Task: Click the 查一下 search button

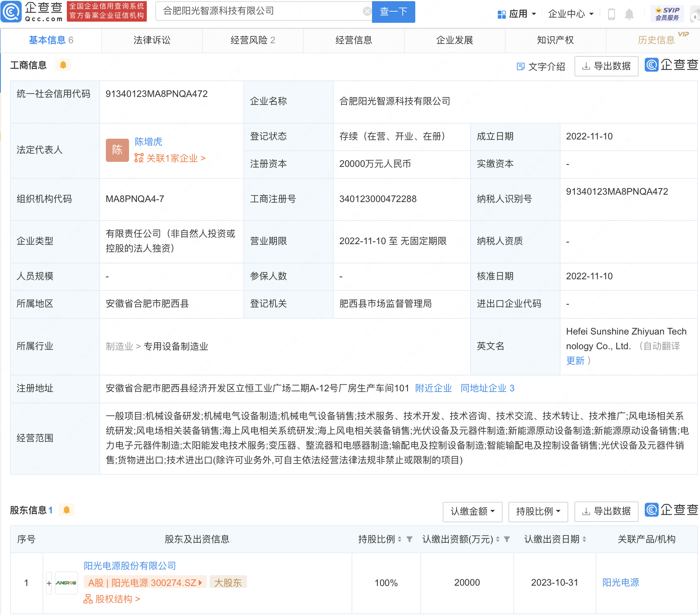Action: [x=393, y=12]
